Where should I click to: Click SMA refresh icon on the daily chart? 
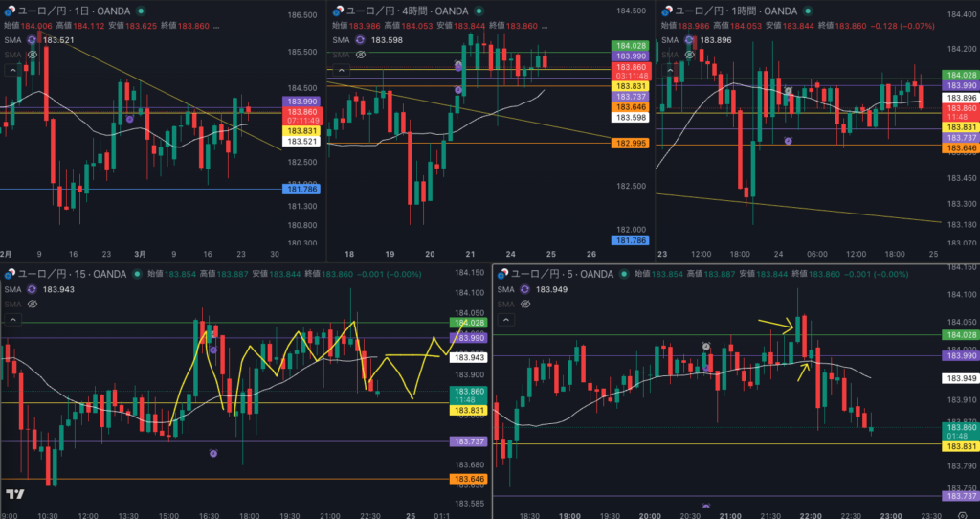tap(34, 40)
